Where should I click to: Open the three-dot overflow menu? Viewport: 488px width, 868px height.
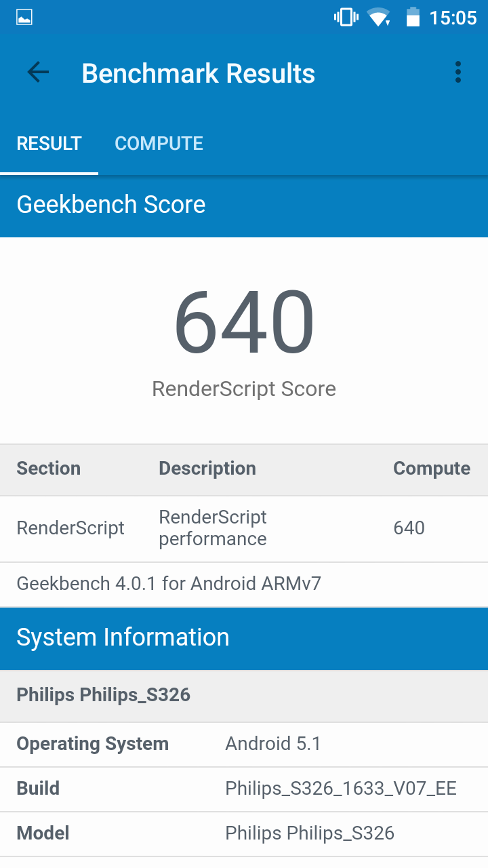458,73
